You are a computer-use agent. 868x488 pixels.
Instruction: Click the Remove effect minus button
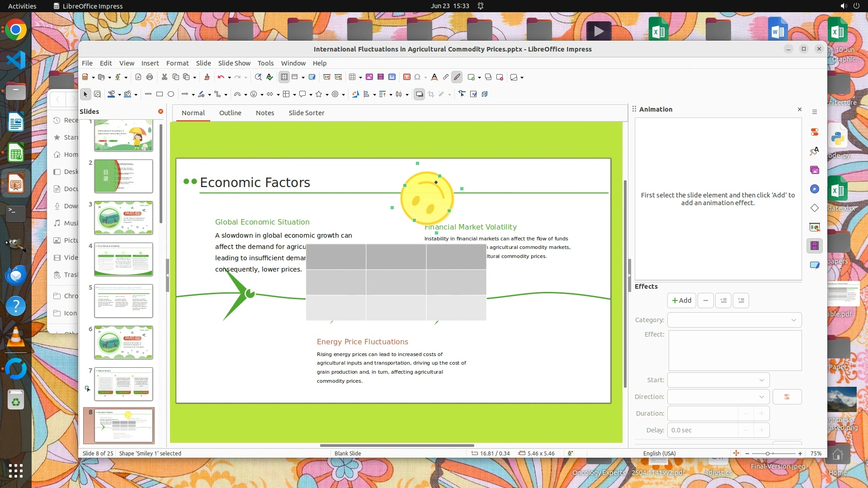[705, 300]
